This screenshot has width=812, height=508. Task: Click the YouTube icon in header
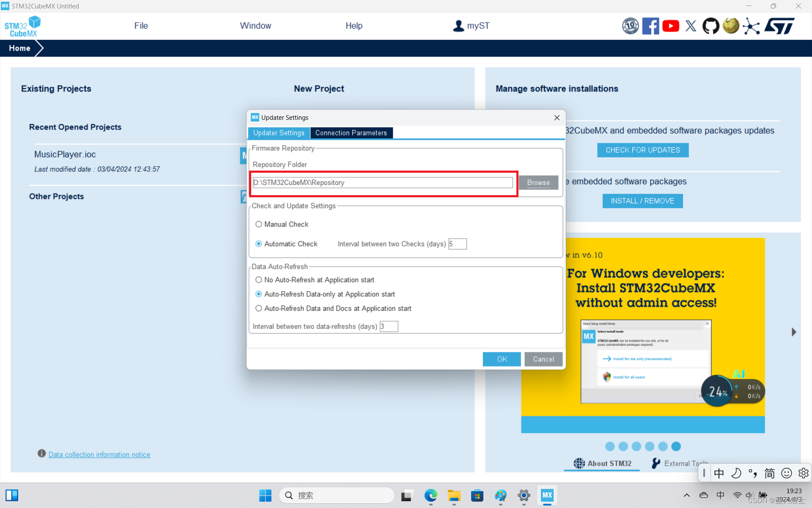[x=671, y=26]
